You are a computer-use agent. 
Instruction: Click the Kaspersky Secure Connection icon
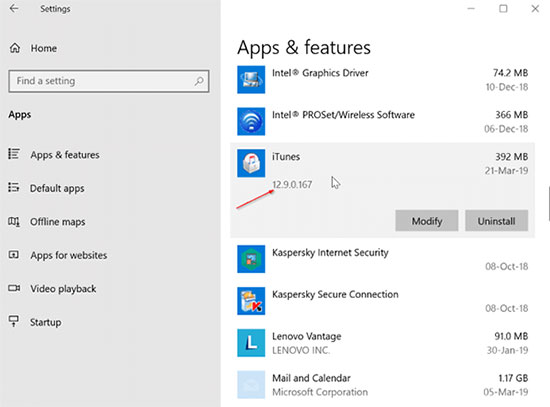[251, 301]
